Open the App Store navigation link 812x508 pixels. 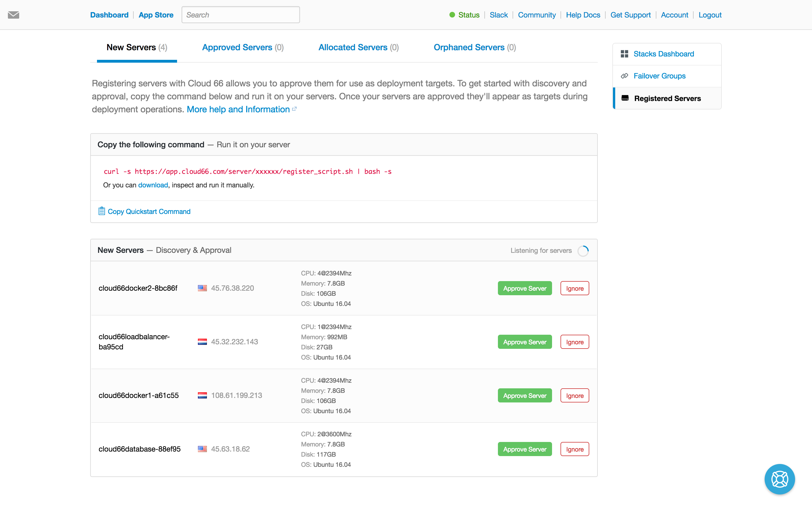click(x=156, y=15)
